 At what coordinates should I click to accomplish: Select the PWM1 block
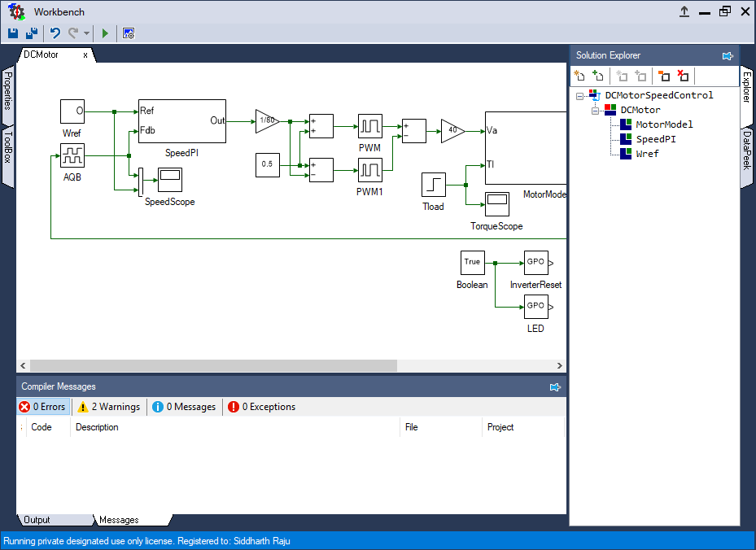pos(370,170)
